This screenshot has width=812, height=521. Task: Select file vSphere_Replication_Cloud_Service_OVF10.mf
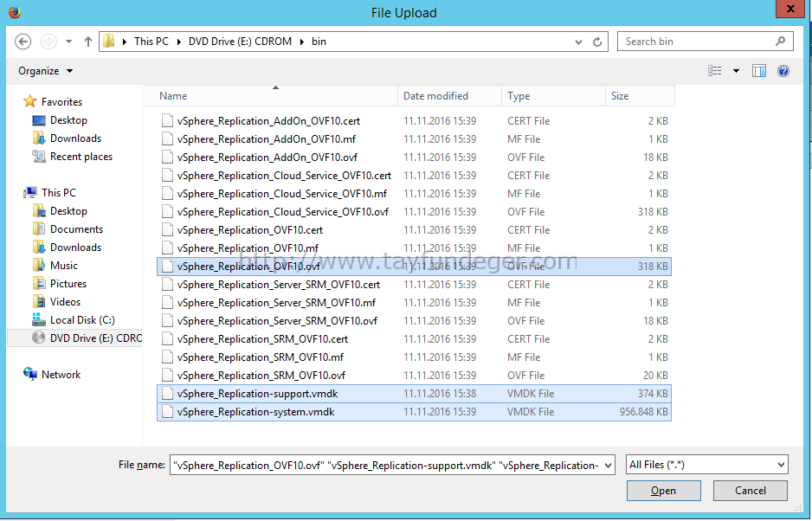tap(415, 193)
